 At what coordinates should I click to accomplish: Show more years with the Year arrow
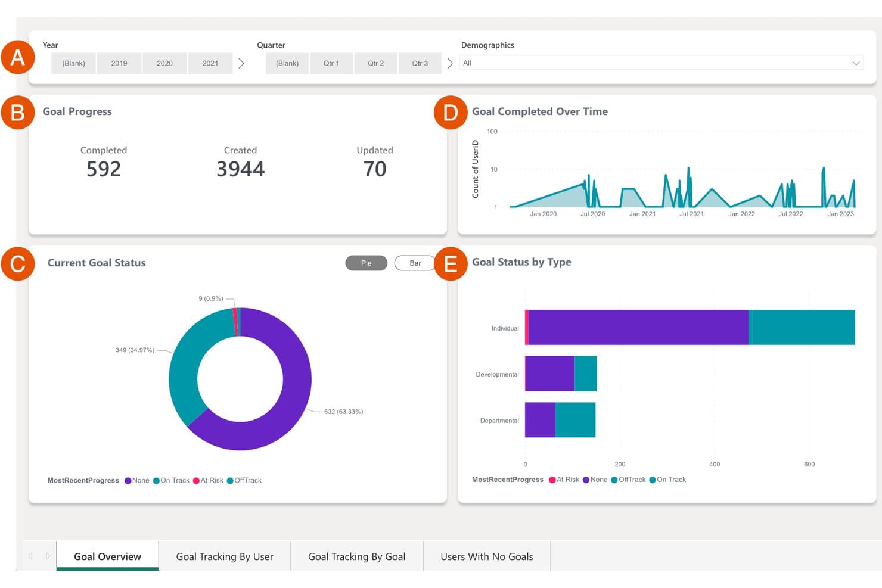241,63
